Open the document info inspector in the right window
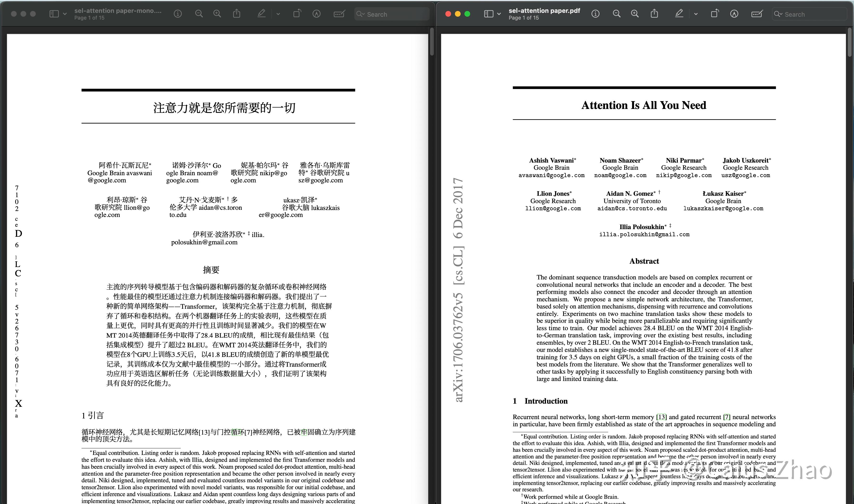854x504 pixels. click(595, 14)
